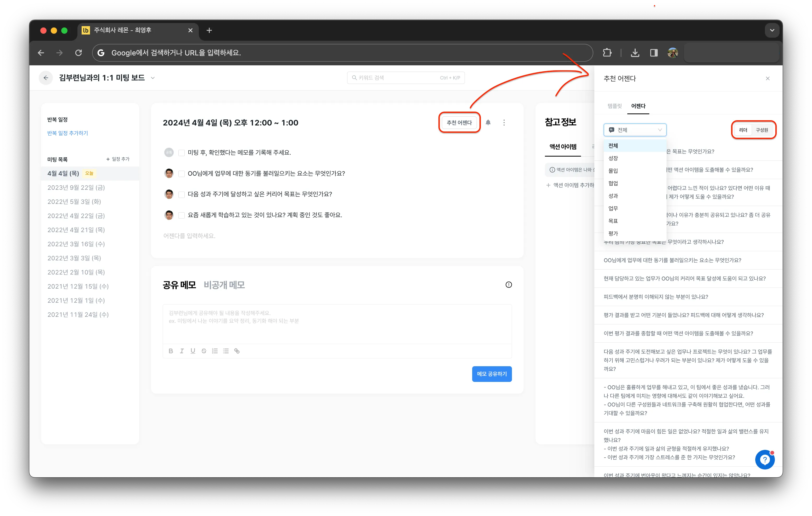
Task: Open the 2021년 11월 24일 (수) meeting
Action: click(90, 315)
